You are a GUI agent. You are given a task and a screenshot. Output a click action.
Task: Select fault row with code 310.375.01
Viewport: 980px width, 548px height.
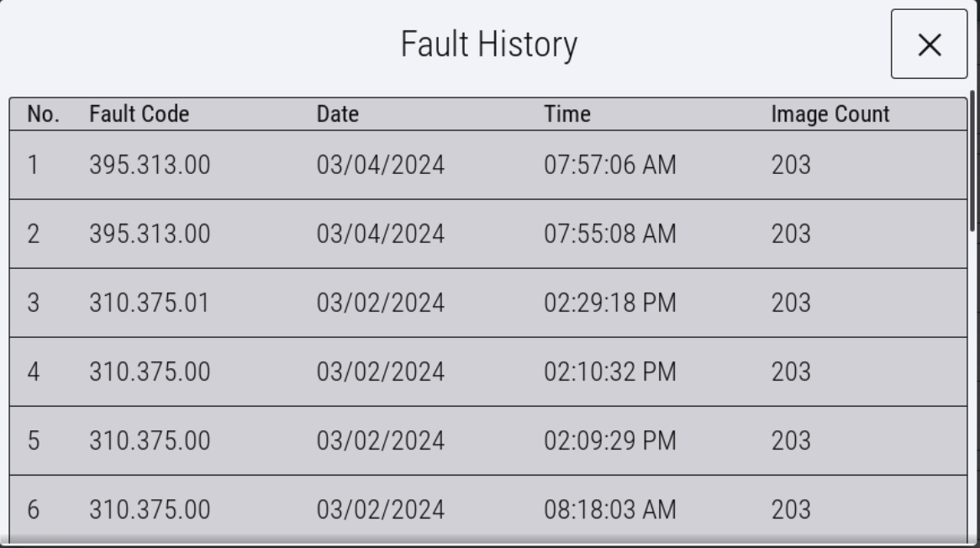487,303
